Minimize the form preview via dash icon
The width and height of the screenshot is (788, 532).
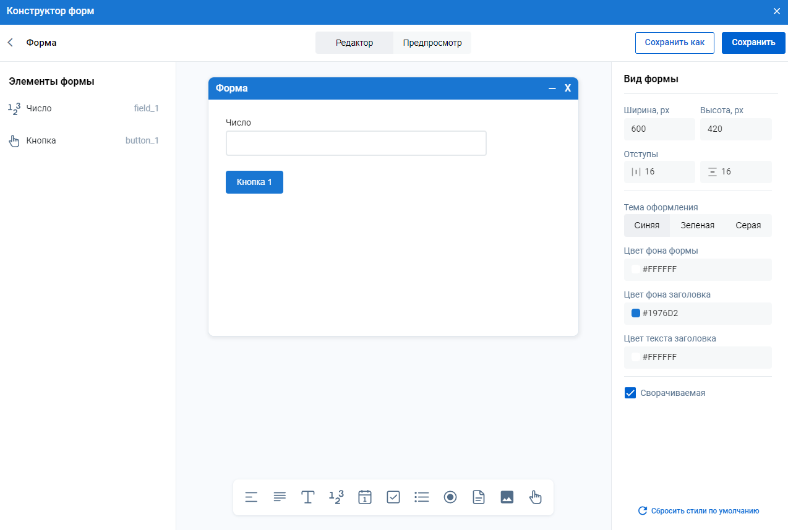552,88
